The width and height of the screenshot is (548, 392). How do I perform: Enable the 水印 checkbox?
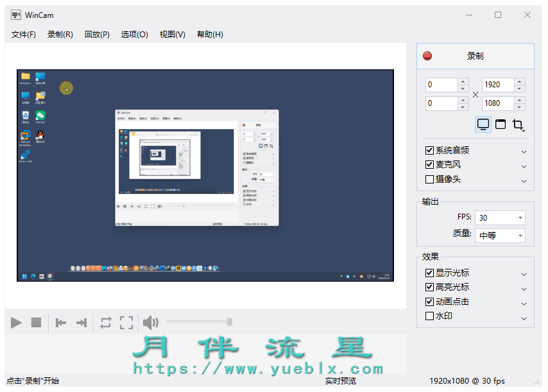429,316
